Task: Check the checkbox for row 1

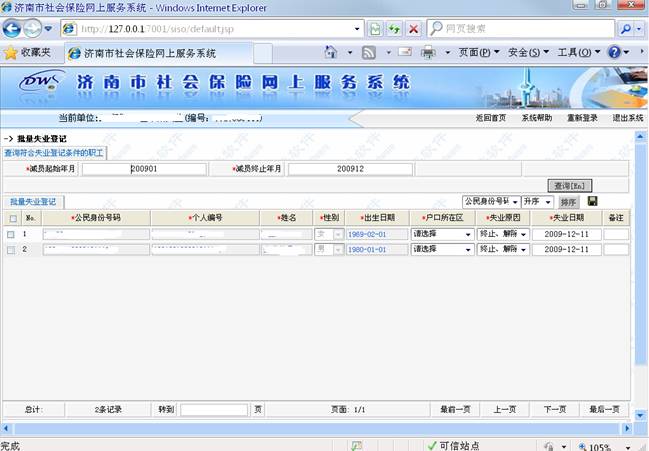Action: [x=11, y=235]
